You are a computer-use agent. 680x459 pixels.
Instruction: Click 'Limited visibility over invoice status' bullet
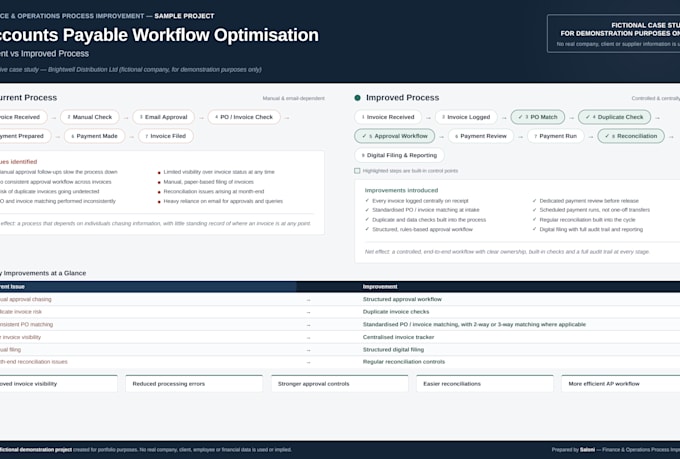coord(219,172)
